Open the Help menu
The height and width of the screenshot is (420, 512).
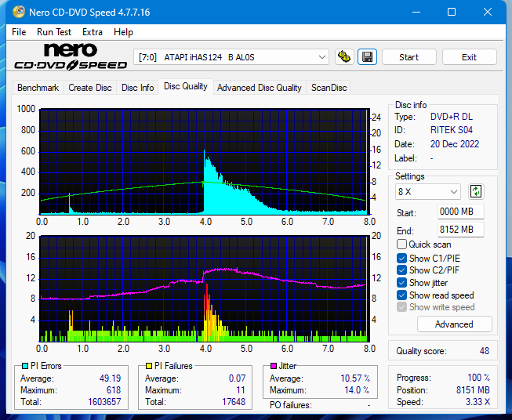coord(123,32)
